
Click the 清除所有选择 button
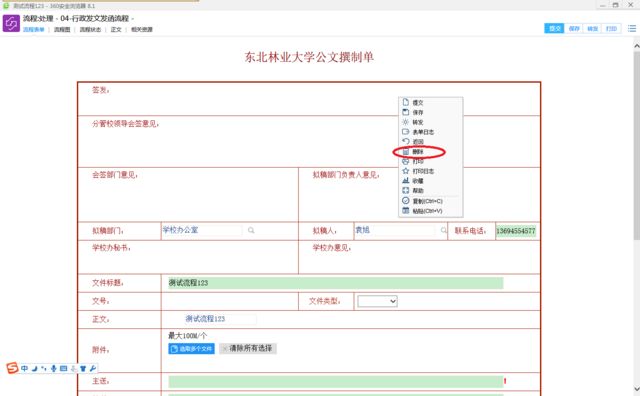pos(248,348)
